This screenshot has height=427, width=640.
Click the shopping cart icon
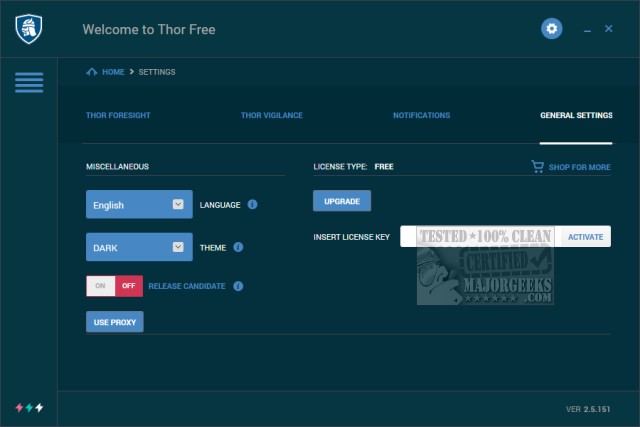(x=538, y=167)
